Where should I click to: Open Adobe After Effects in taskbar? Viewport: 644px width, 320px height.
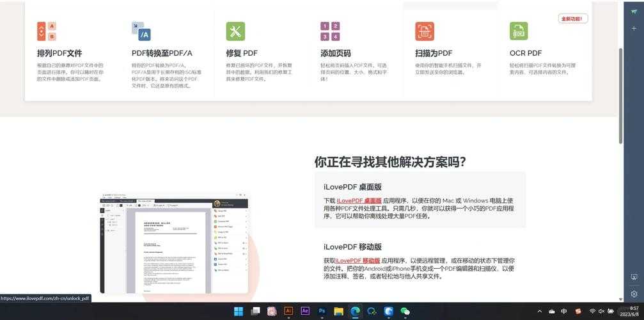click(x=305, y=311)
